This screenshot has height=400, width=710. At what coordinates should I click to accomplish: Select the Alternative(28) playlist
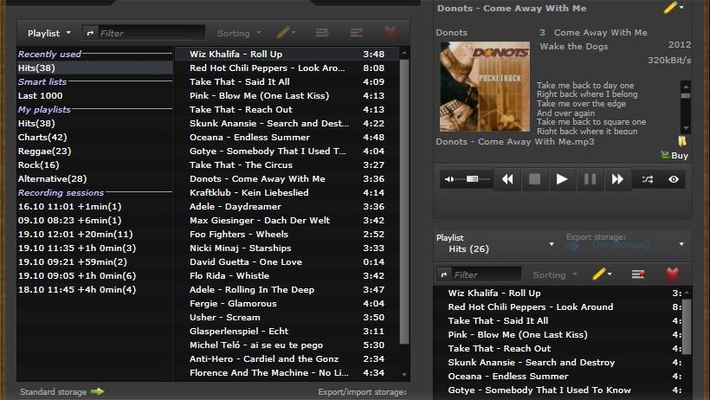tap(95, 179)
